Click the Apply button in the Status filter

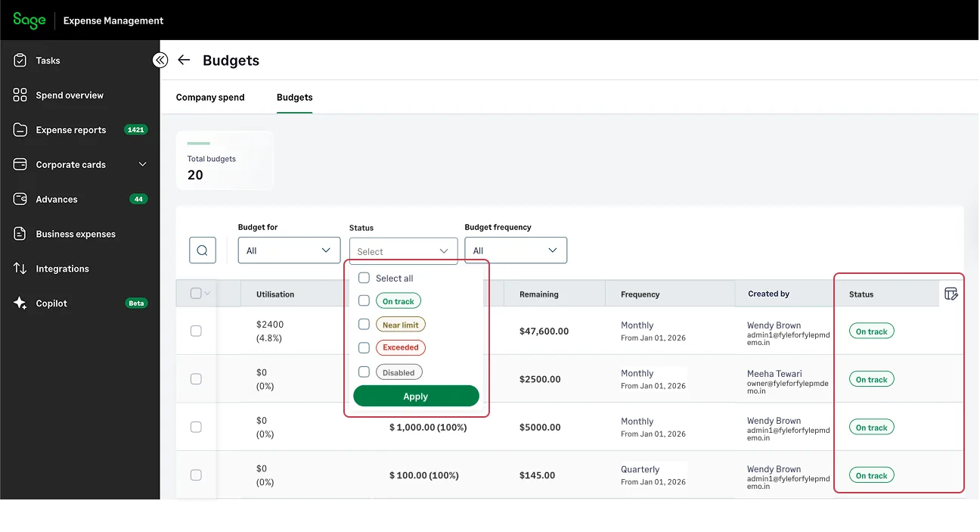(x=415, y=395)
